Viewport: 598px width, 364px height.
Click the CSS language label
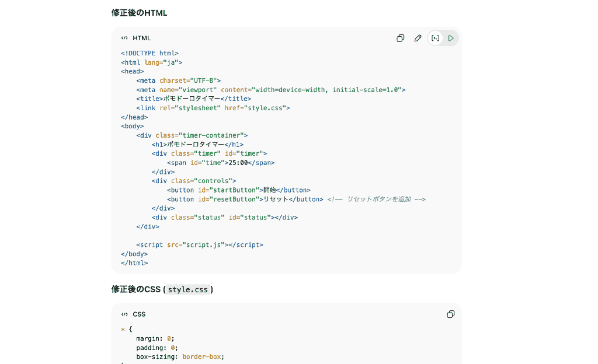coord(139,314)
